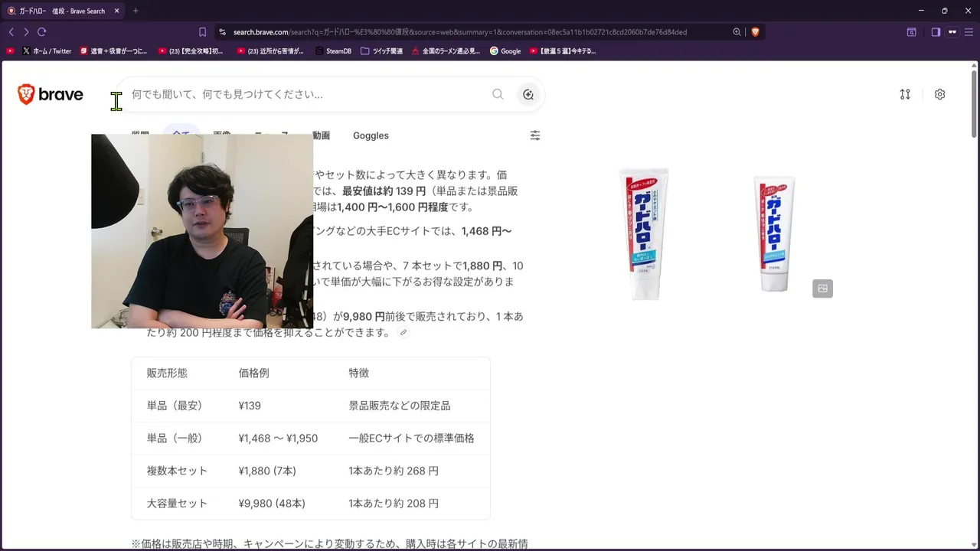Open the 全国のラーメン通必見 bookmark

coord(446,51)
